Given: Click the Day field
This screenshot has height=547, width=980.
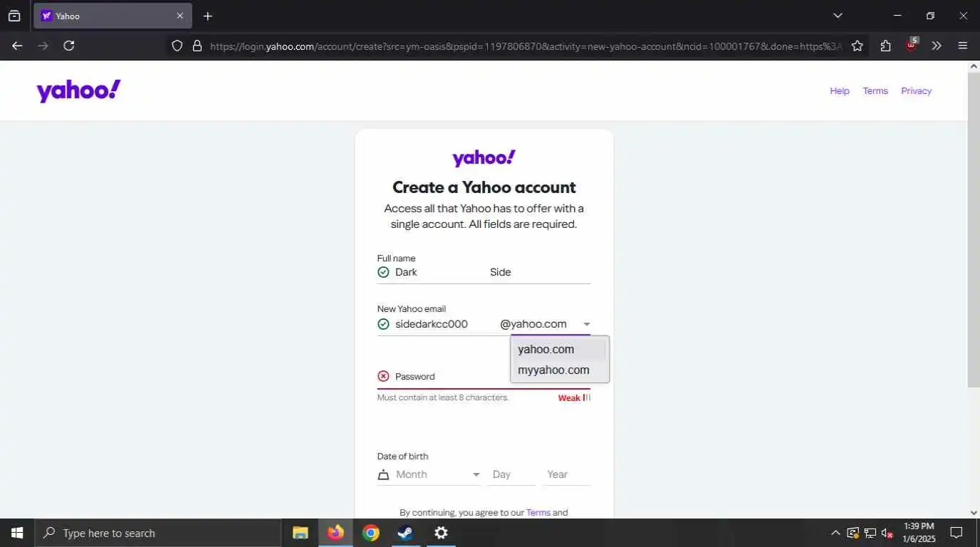Looking at the screenshot, I should pos(511,474).
